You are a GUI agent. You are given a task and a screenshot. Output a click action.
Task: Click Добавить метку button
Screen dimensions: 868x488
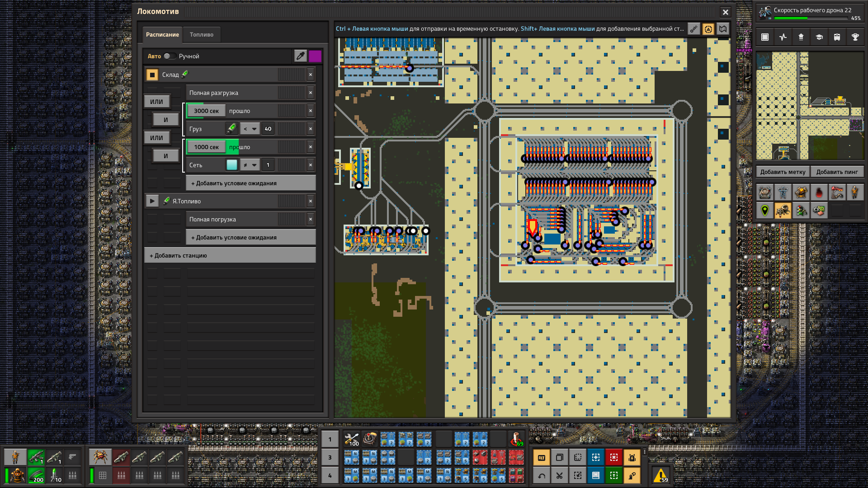click(x=783, y=172)
